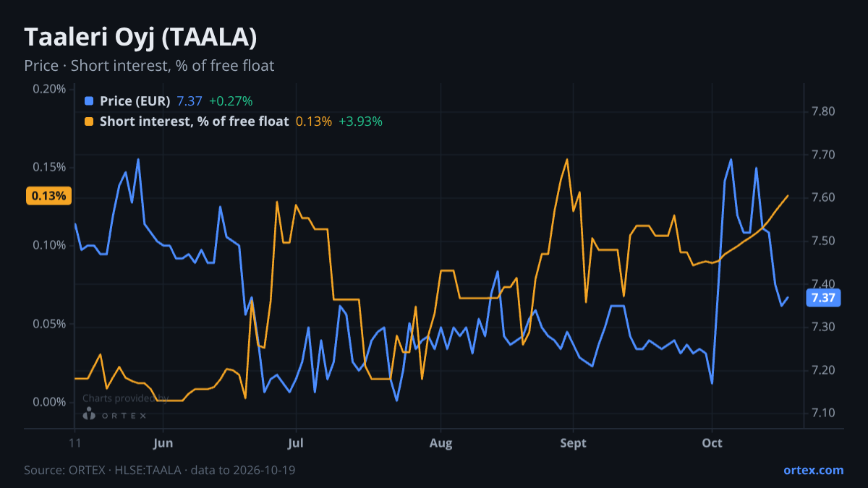Click the 7.30 right axis label

(x=823, y=327)
